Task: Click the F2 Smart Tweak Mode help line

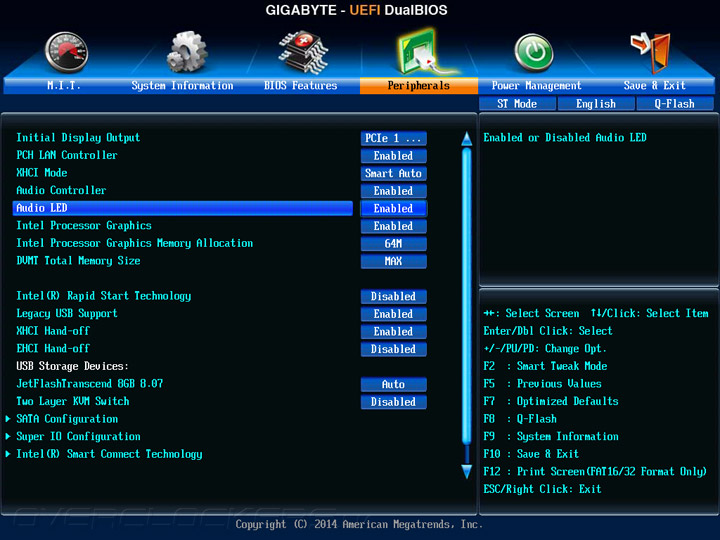Action: click(x=545, y=366)
